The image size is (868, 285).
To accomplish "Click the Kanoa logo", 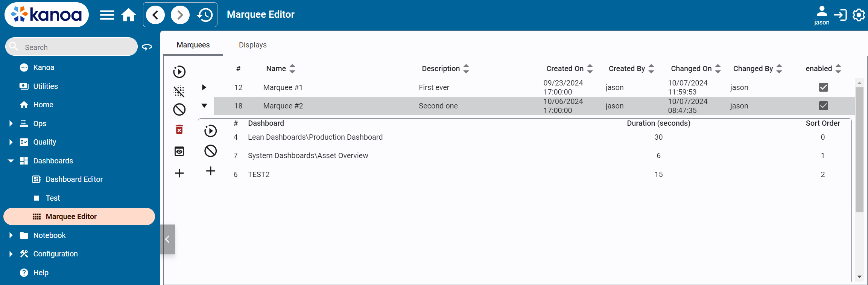I will [47, 15].
